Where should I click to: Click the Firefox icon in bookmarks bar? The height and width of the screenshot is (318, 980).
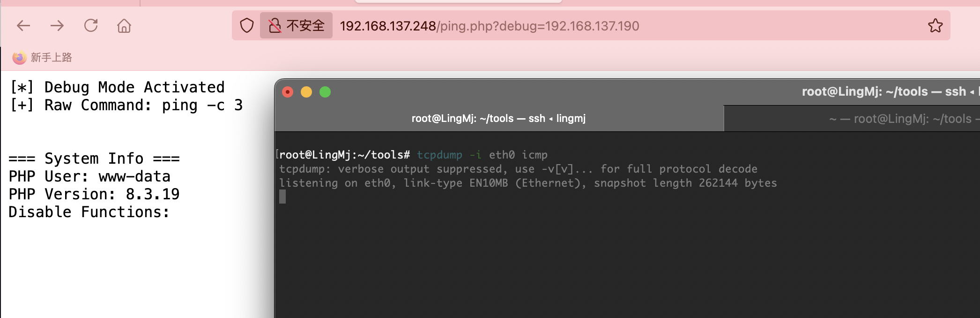[x=19, y=57]
